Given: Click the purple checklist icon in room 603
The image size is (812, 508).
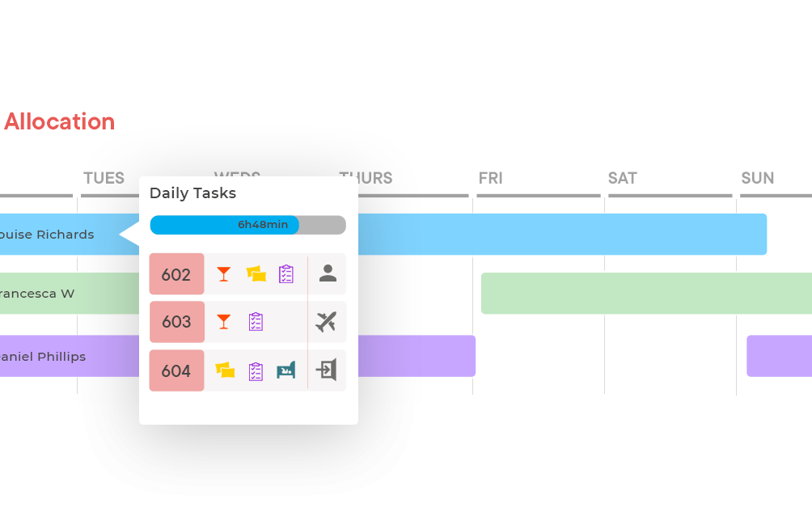Looking at the screenshot, I should (x=256, y=322).
